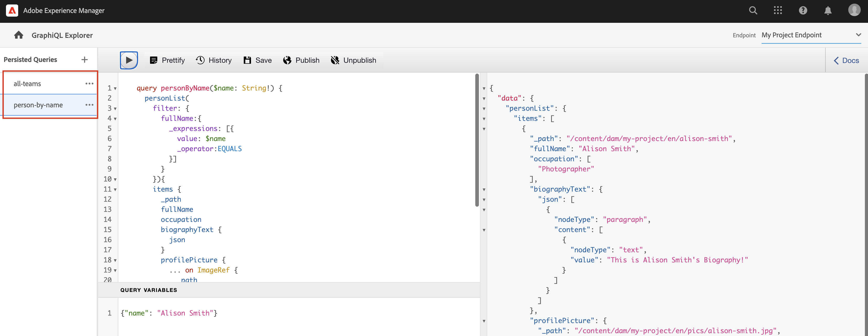The height and width of the screenshot is (336, 868).
Task: Open the solutions grid switcher
Action: 778,10
